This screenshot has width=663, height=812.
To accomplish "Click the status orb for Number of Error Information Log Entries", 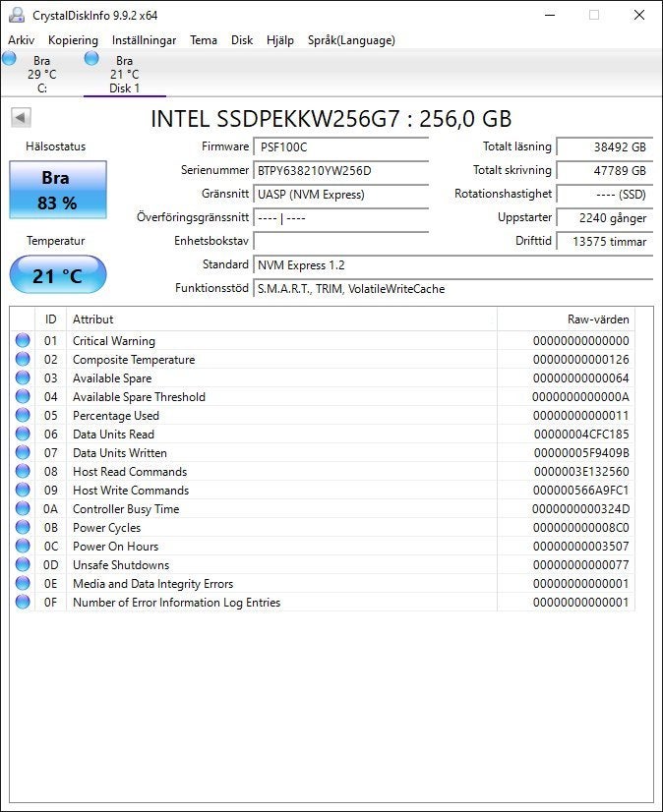I will [23, 602].
